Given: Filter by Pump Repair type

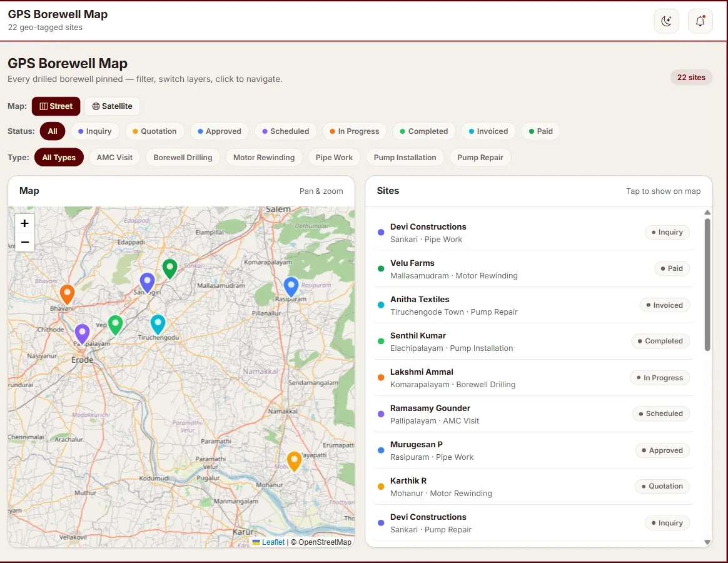Looking at the screenshot, I should [480, 158].
